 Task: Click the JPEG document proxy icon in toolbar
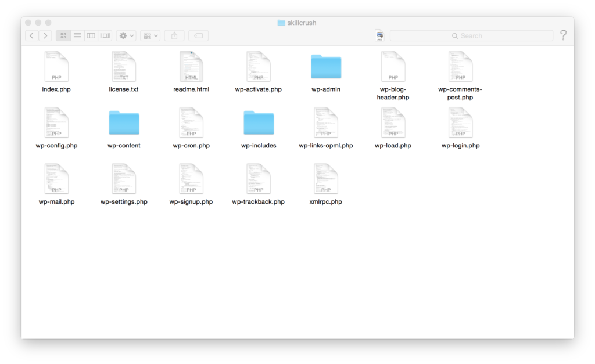[x=379, y=35]
